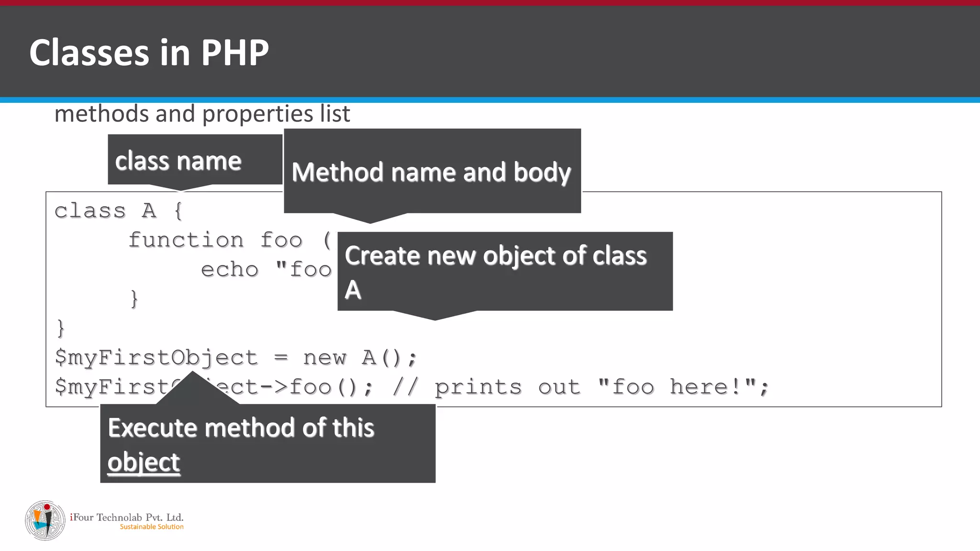Click the 'class A {' code line
This screenshot has height=551, width=980.
click(118, 211)
